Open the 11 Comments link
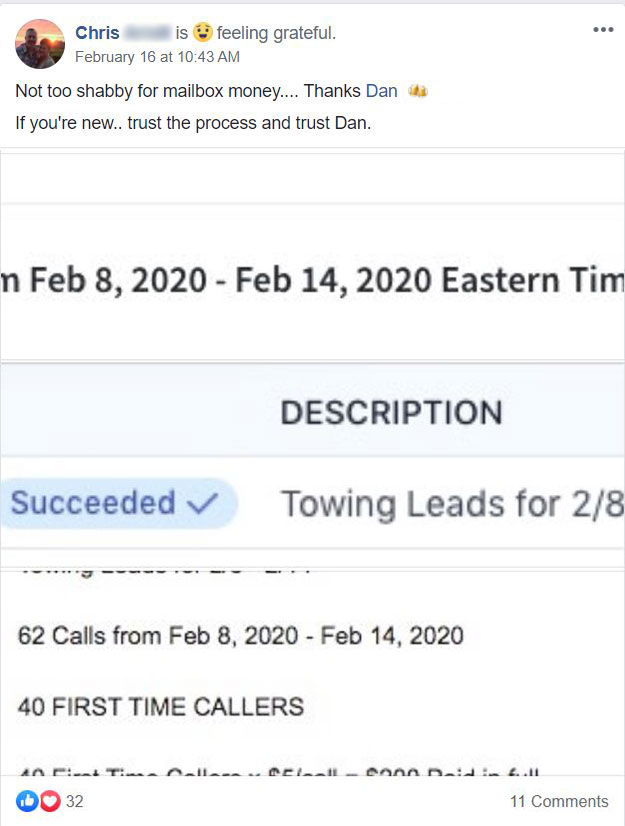 559,801
